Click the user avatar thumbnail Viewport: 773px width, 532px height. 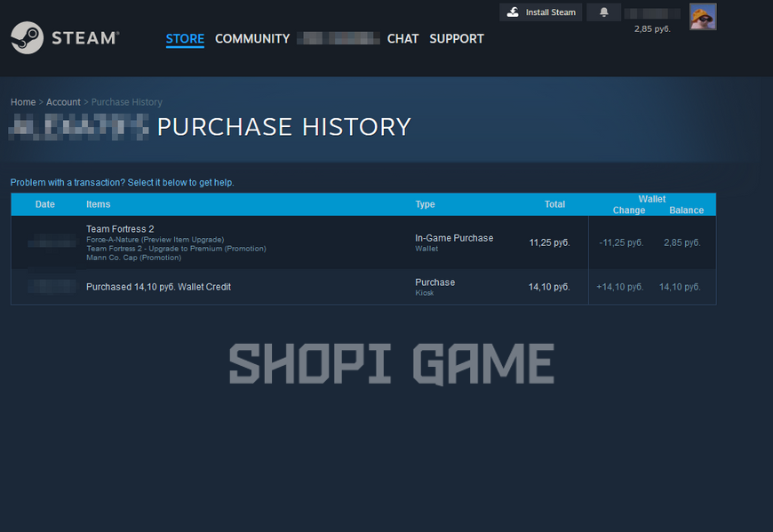coord(703,17)
